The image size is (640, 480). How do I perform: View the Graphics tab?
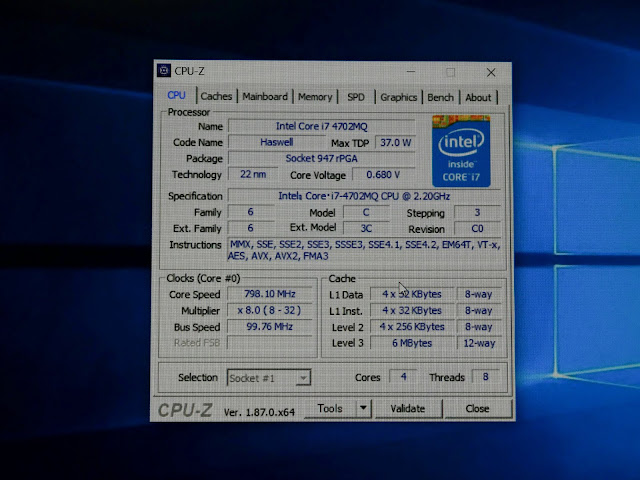(398, 98)
